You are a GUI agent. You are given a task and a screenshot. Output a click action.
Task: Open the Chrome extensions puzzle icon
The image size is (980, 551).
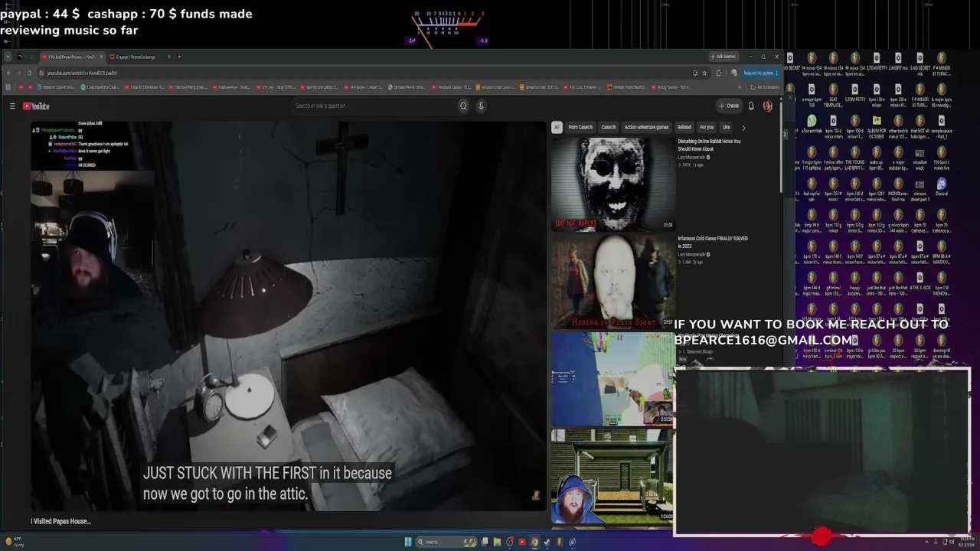[718, 73]
